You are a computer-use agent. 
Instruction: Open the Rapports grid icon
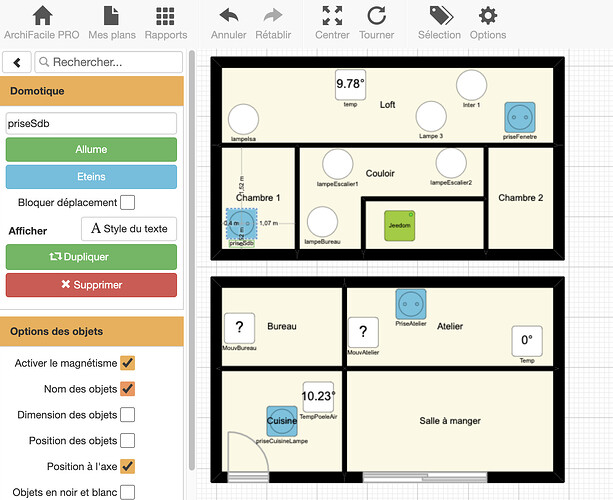(165, 16)
